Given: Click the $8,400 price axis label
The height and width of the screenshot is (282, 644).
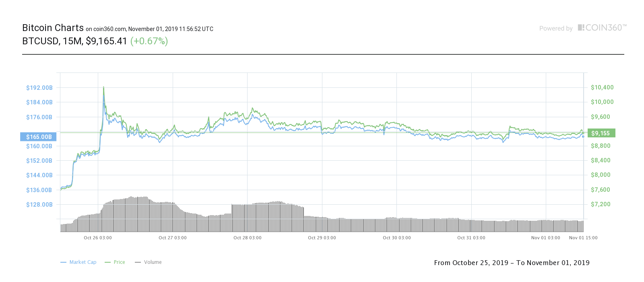Looking at the screenshot, I should coord(601,160).
